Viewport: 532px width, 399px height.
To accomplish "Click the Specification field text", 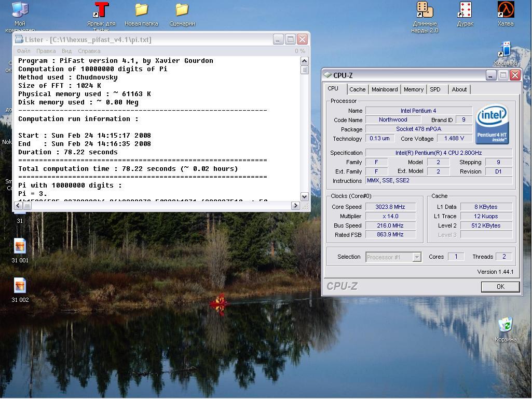I will (439, 153).
